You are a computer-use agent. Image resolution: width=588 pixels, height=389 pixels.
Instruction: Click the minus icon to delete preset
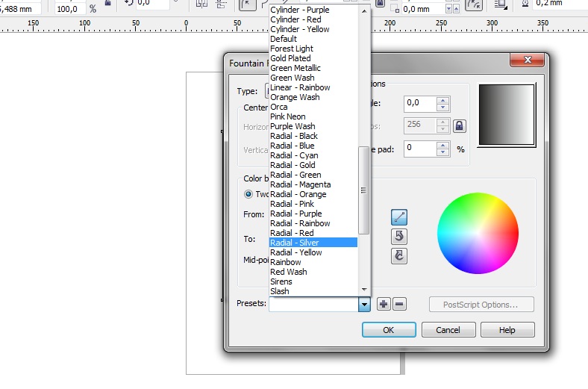399,304
